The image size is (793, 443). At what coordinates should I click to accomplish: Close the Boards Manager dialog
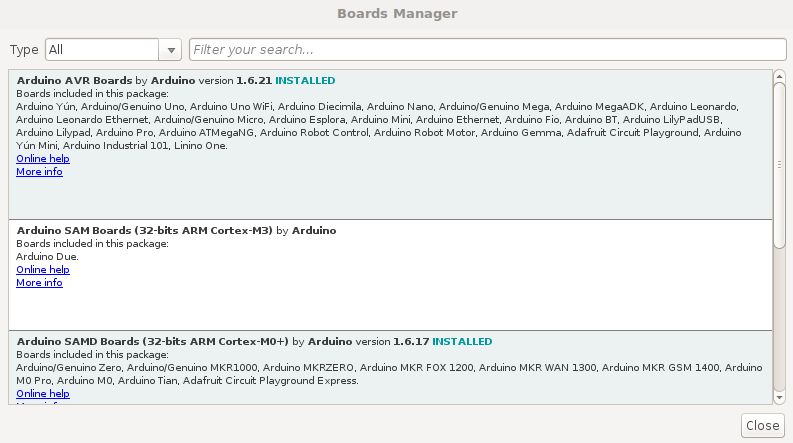763,425
